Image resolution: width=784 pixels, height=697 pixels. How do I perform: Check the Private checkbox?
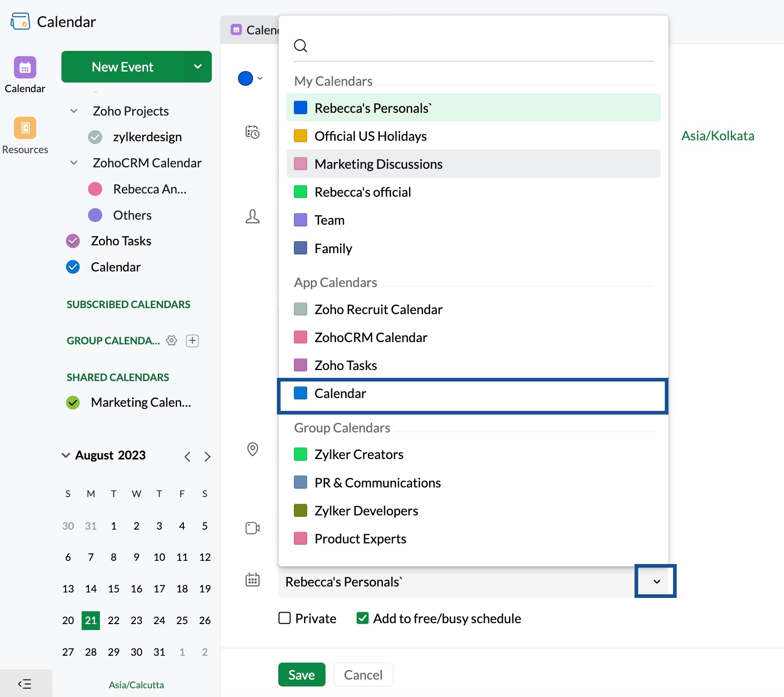pos(285,618)
